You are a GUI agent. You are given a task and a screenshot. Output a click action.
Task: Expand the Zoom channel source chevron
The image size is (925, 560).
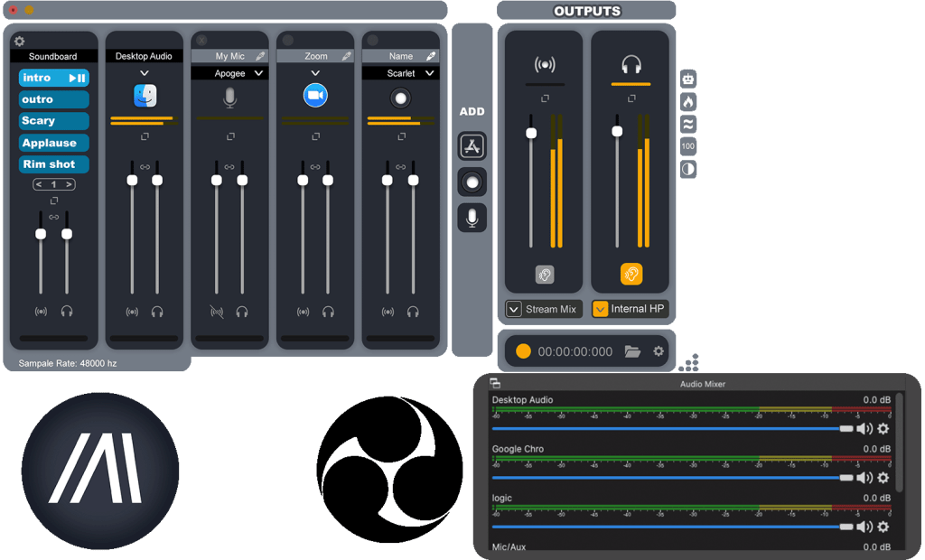pos(315,73)
